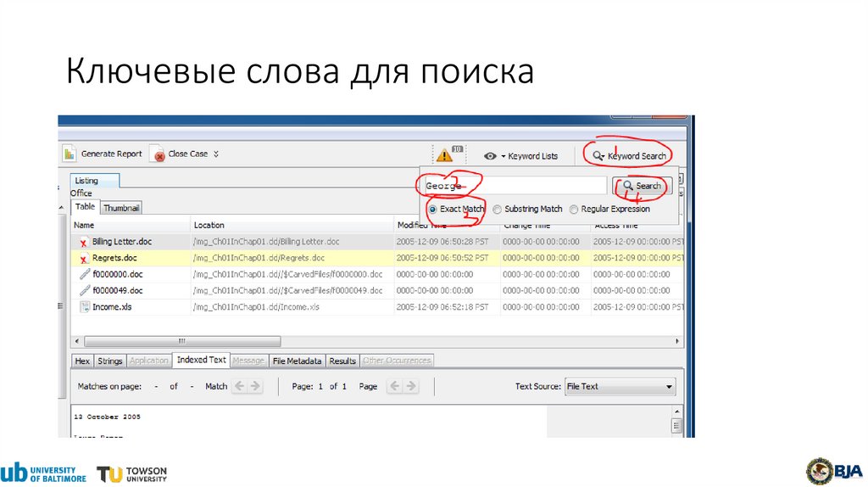
Task: Switch to the Listing tab
Action: (x=94, y=181)
